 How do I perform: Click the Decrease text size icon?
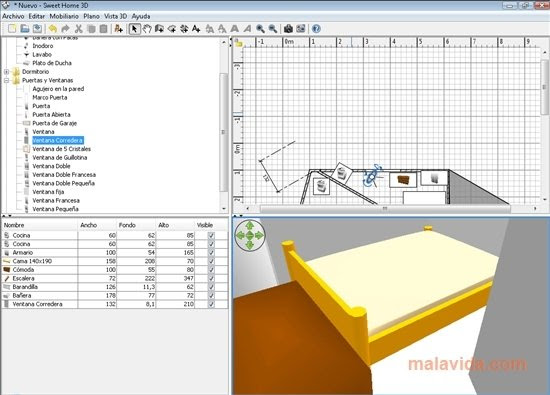click(x=222, y=29)
